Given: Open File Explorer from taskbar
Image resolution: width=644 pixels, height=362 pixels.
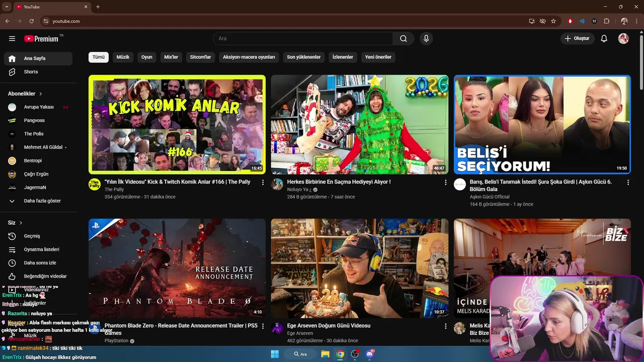Looking at the screenshot, I should point(325,354).
